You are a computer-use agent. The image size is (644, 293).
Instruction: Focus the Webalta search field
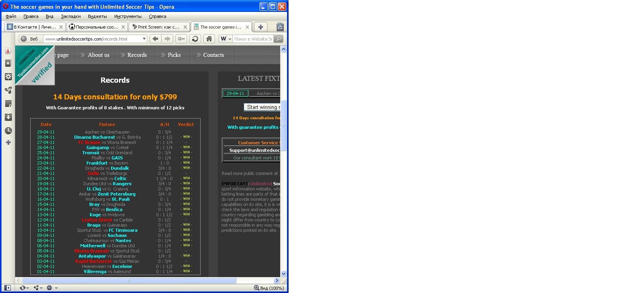(253, 39)
